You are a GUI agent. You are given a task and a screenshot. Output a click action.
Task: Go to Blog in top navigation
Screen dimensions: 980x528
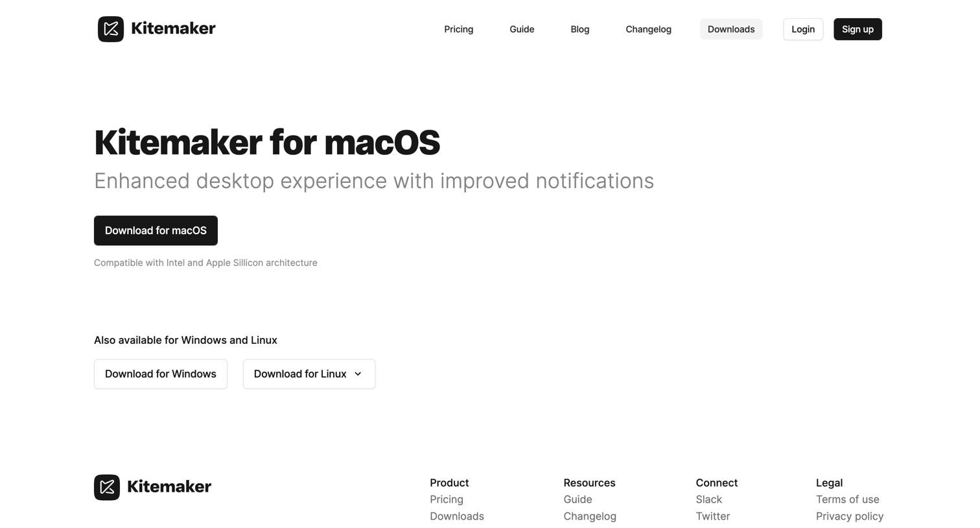pos(580,29)
